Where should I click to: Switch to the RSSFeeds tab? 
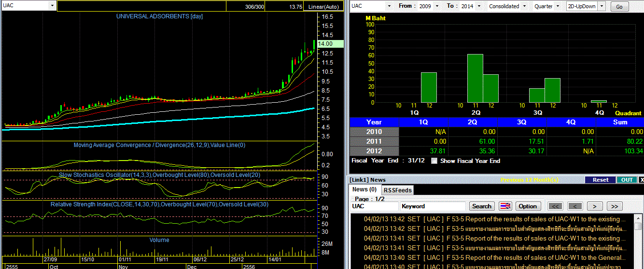(x=397, y=190)
